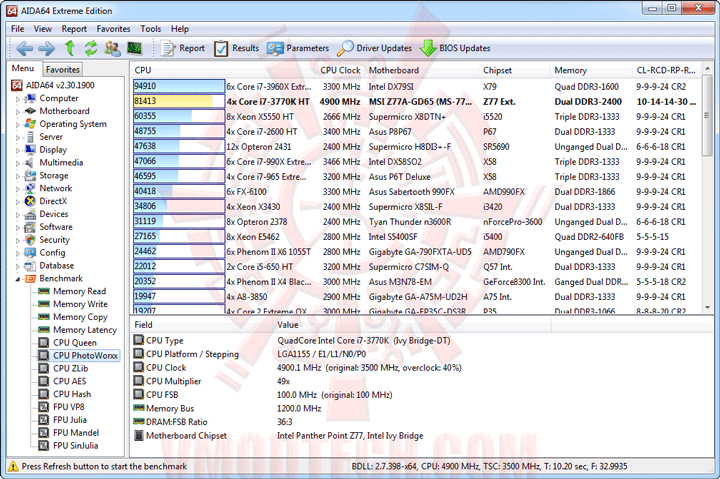Select the Security shield icon
The height and width of the screenshot is (479, 720).
[x=30, y=240]
